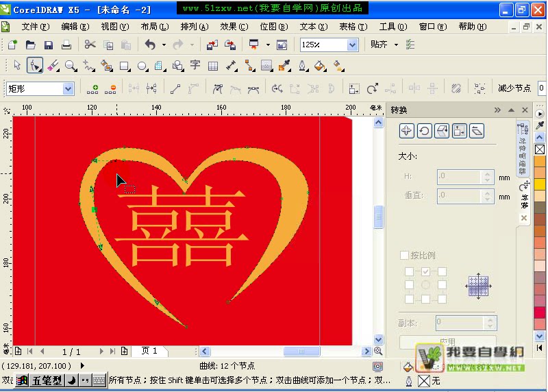548x392 pixels.
Task: Expand application launcher dropdown arrow
Action: (x=268, y=45)
